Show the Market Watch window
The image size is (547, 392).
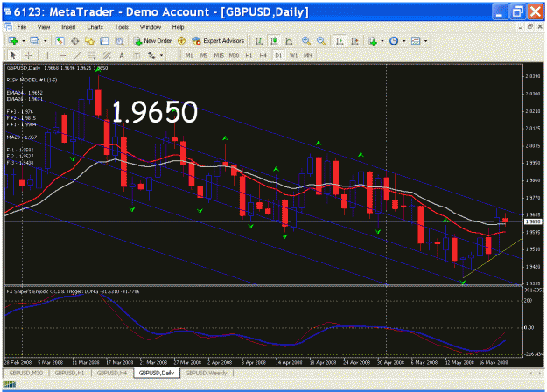pos(60,41)
